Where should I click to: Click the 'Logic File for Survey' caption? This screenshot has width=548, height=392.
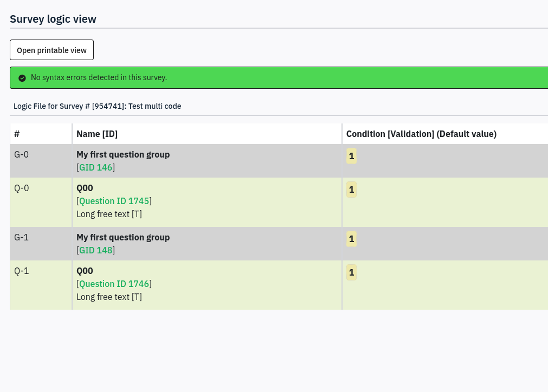coord(98,106)
